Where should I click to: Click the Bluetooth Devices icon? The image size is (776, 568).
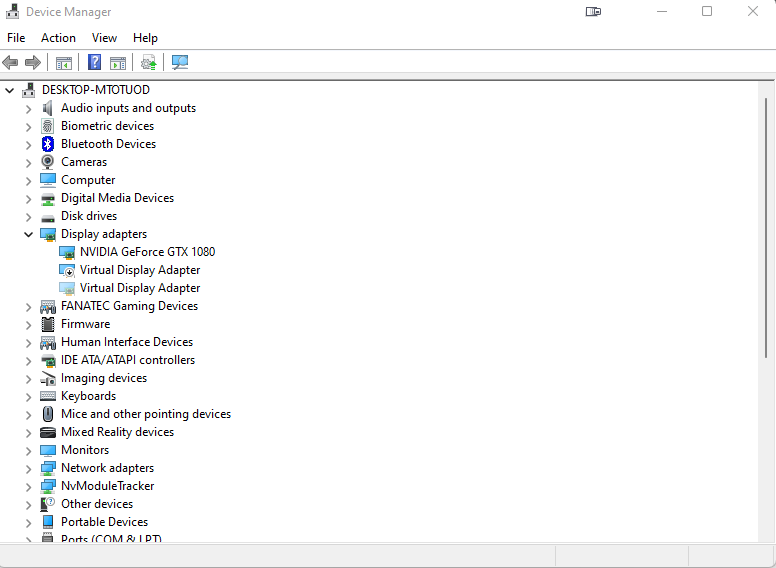coord(48,144)
